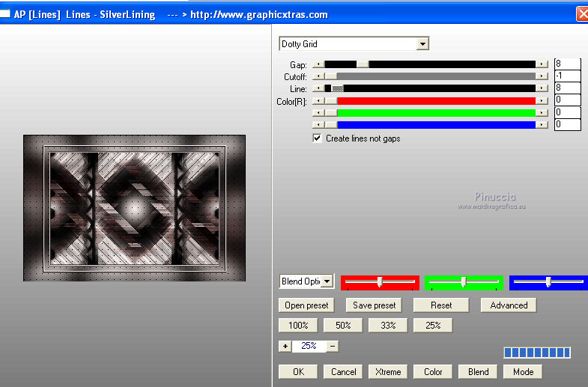The image size is (588, 387).
Task: Click the green color value field
Action: (x=567, y=112)
